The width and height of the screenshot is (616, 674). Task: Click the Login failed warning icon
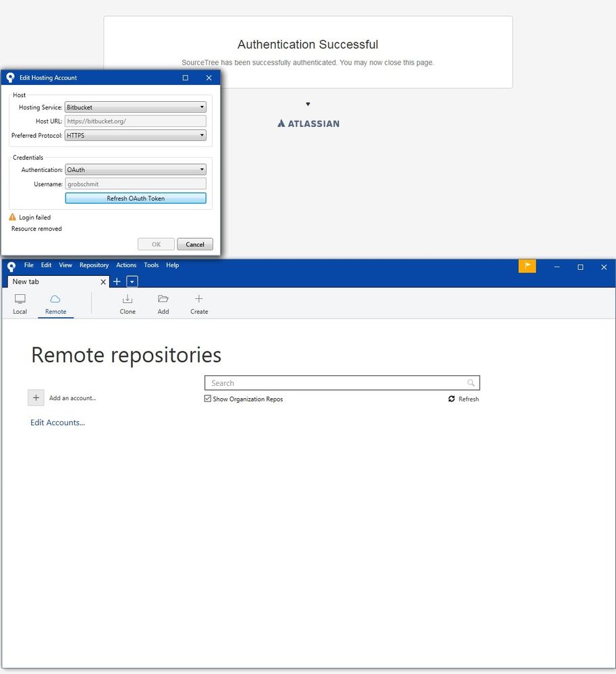pos(12,217)
